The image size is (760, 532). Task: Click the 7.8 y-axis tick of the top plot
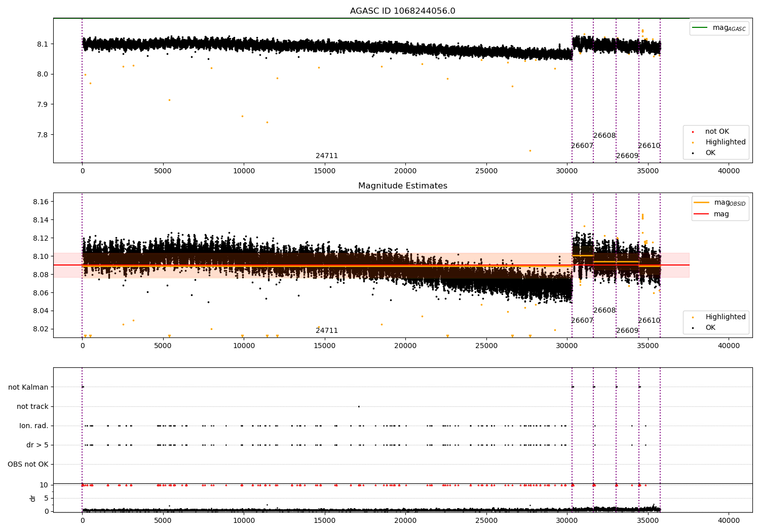43,135
